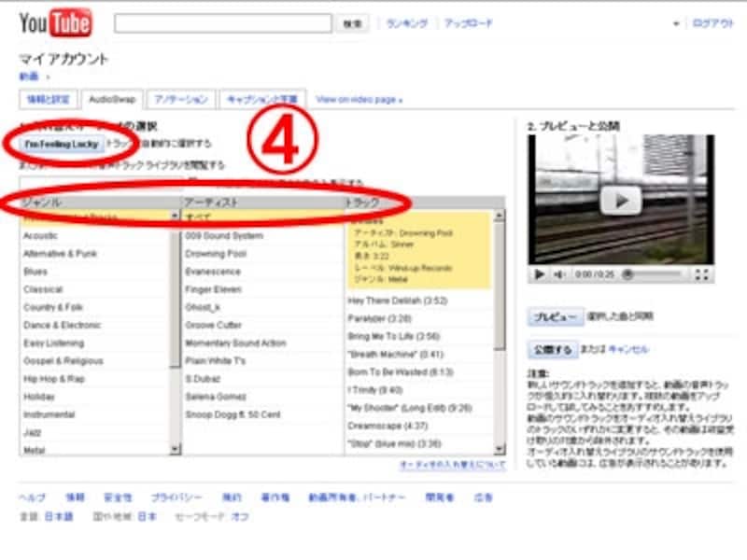This screenshot has height=560, width=747.
Task: Switch to the 情報と設定 tab
Action: click(49, 99)
